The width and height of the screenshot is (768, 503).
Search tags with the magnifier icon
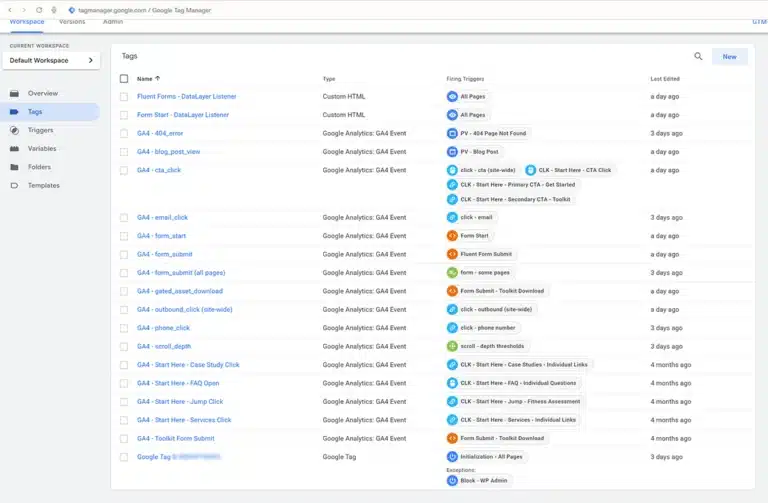coord(698,56)
